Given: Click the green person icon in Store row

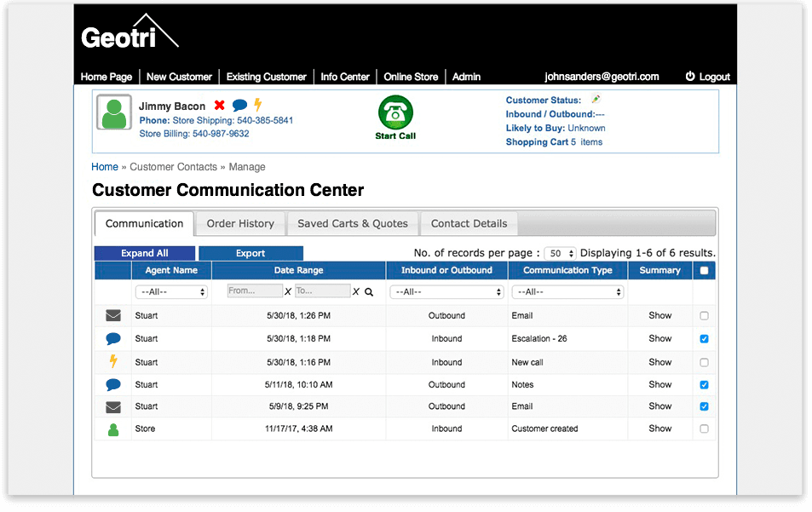Looking at the screenshot, I should tap(112, 429).
